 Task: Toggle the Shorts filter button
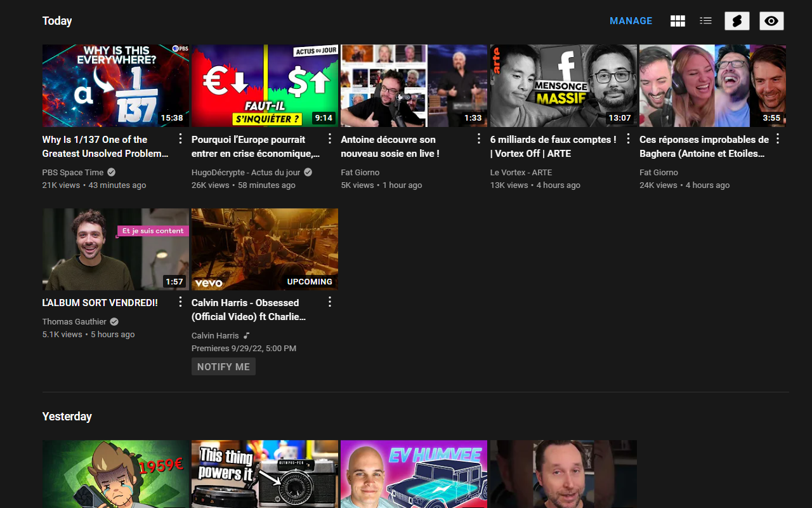pos(737,21)
